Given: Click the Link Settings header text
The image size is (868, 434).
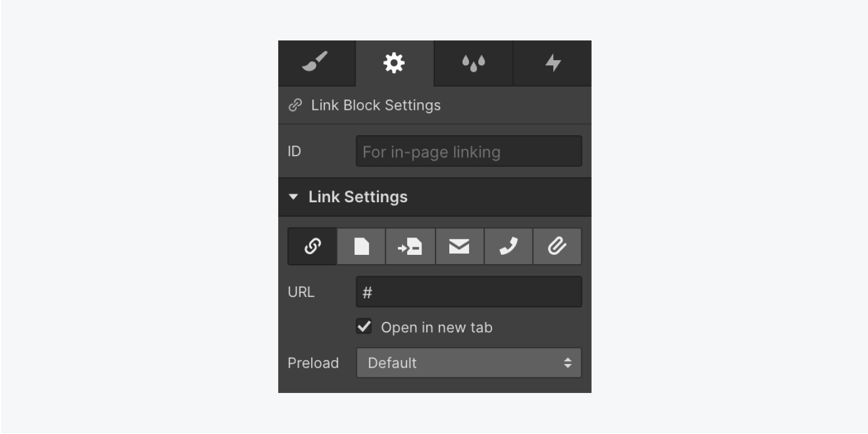Looking at the screenshot, I should [358, 197].
